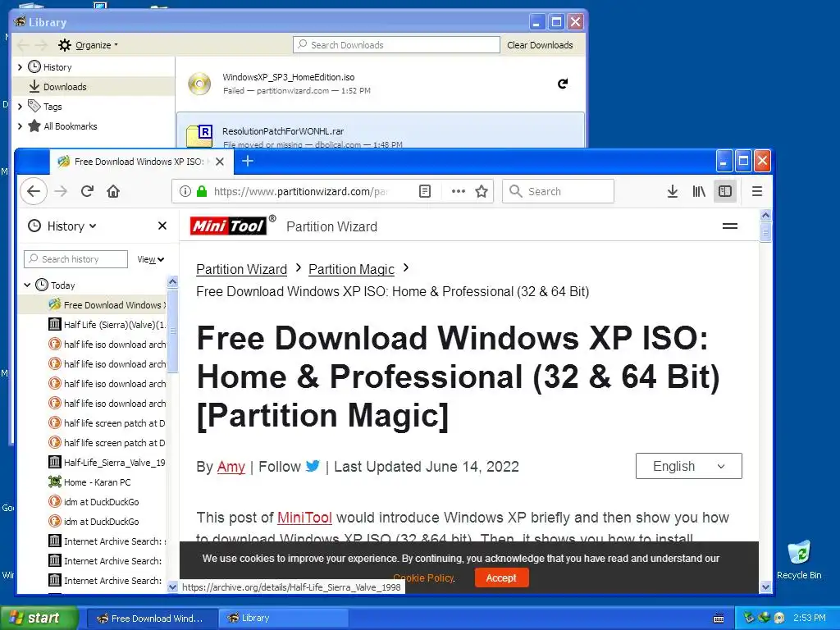Expand History in Library window tree
This screenshot has height=630, width=840.
click(x=20, y=67)
